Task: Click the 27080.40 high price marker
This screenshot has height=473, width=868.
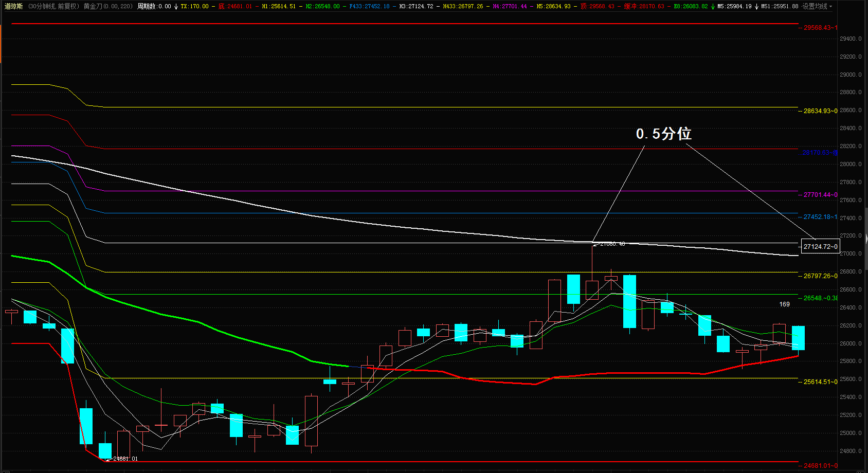Action: pos(612,244)
